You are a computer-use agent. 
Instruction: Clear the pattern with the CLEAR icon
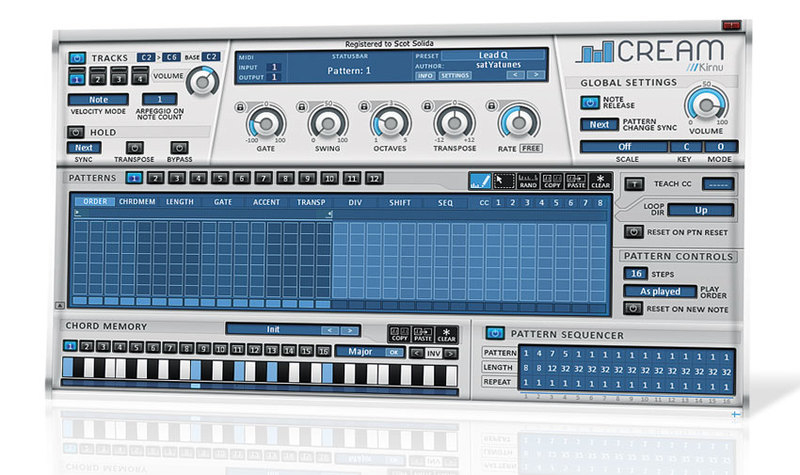tap(601, 181)
